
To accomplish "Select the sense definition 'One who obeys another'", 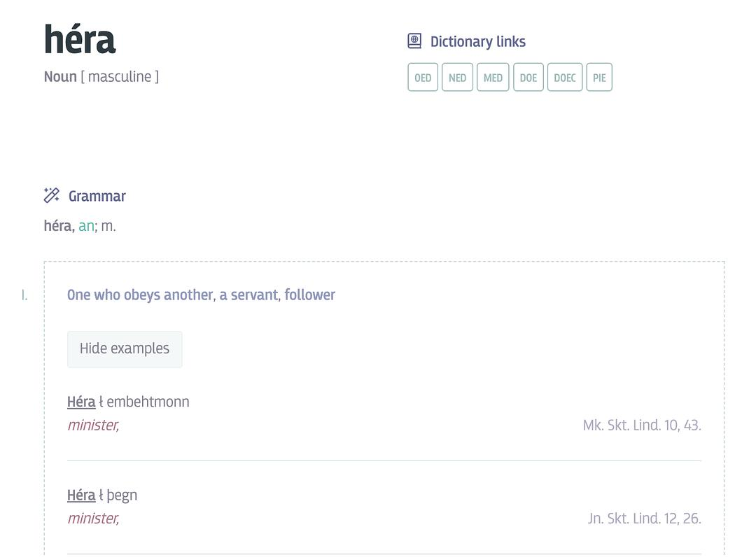I will coord(201,295).
